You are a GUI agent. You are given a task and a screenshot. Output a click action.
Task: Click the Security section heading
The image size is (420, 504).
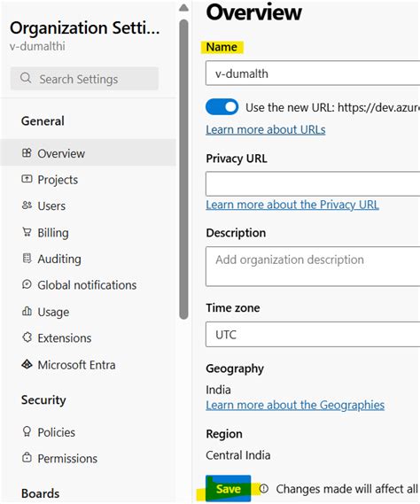tap(43, 399)
